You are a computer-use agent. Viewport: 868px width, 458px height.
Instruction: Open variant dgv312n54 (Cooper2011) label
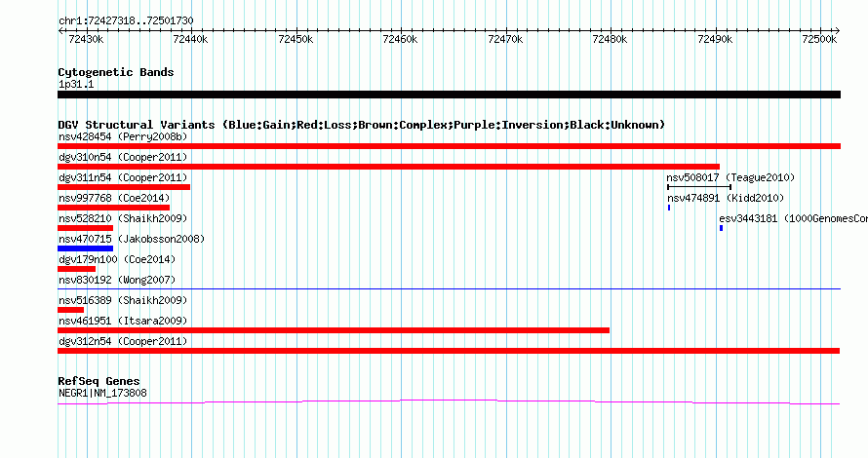coord(123,341)
